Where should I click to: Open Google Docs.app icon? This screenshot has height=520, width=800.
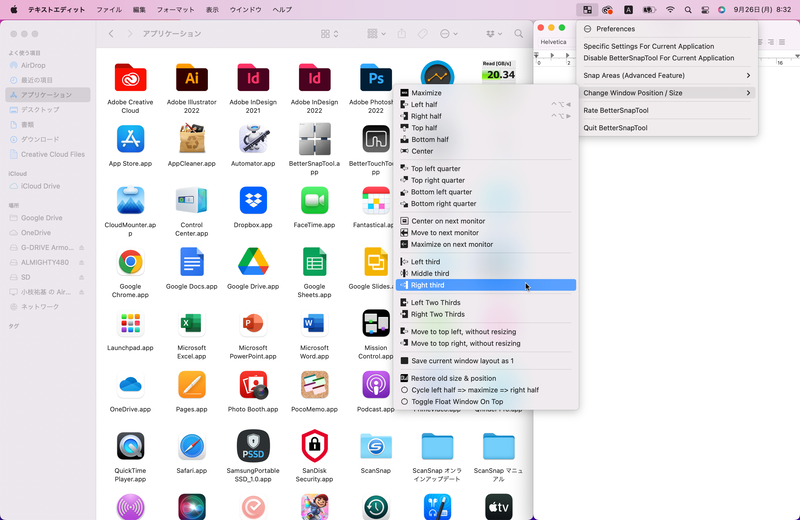192,262
